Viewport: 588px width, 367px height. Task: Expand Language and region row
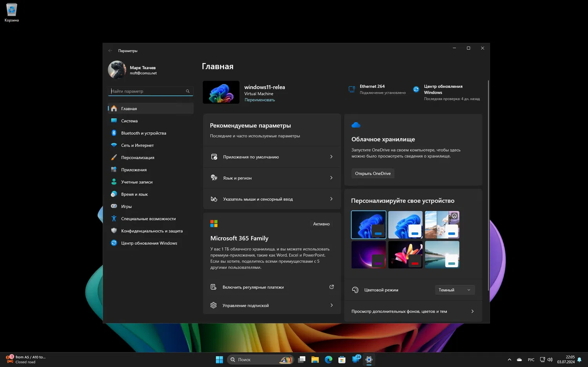click(x=272, y=178)
